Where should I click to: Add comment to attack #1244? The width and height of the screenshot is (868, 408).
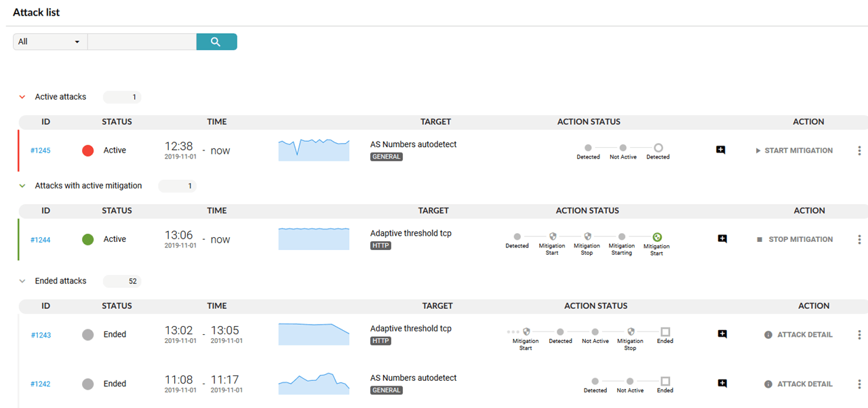722,239
